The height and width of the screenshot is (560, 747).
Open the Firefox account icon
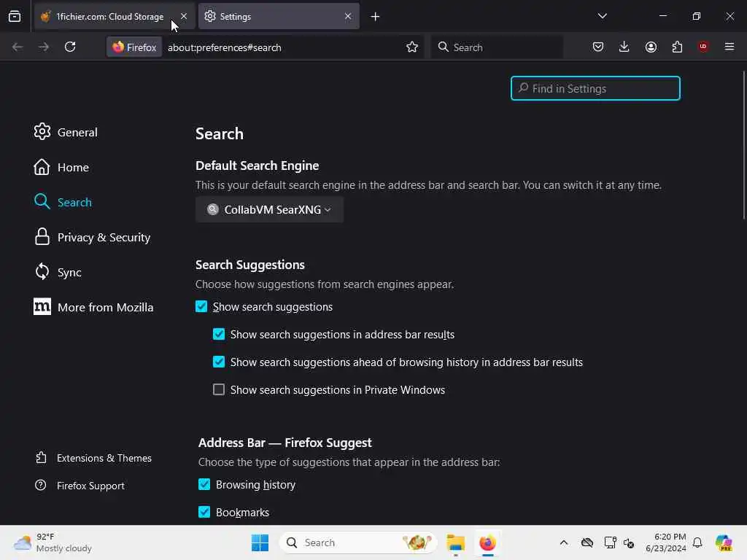click(x=651, y=47)
